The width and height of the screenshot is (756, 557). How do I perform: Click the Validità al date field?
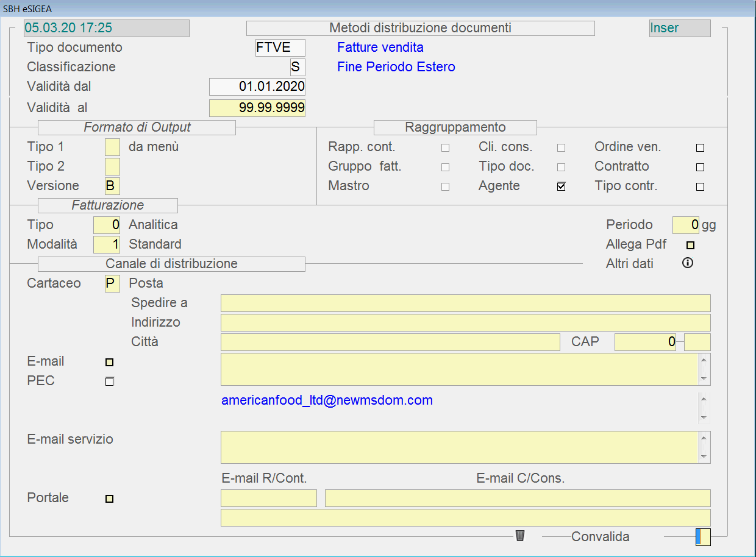pyautogui.click(x=257, y=108)
